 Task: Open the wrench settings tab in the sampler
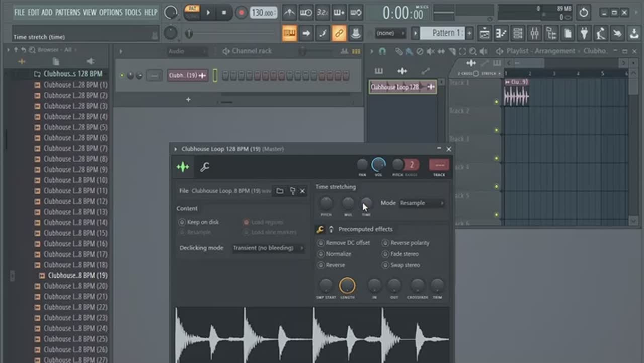pos(205,167)
